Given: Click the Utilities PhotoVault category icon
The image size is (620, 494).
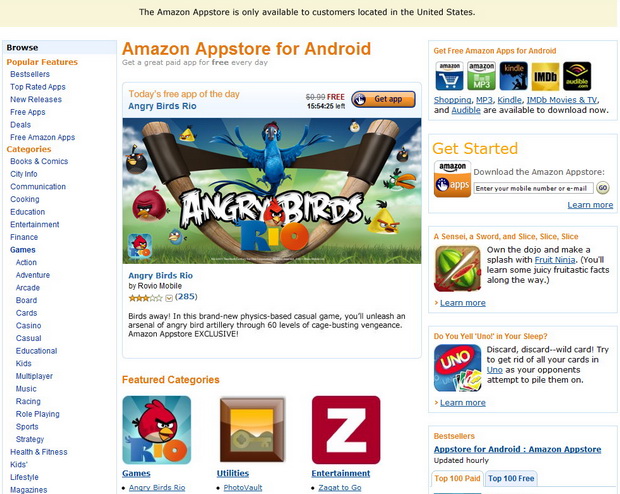Looking at the screenshot, I should pyautogui.click(x=252, y=430).
